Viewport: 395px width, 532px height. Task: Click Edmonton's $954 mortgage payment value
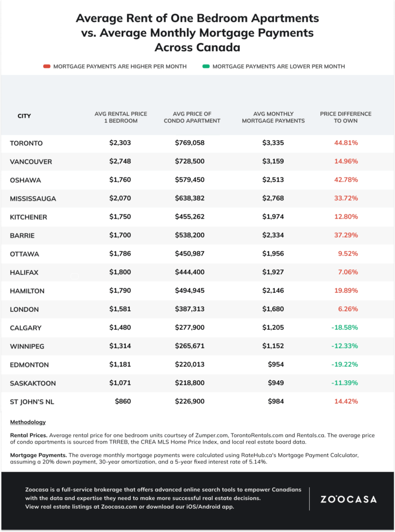pos(275,364)
